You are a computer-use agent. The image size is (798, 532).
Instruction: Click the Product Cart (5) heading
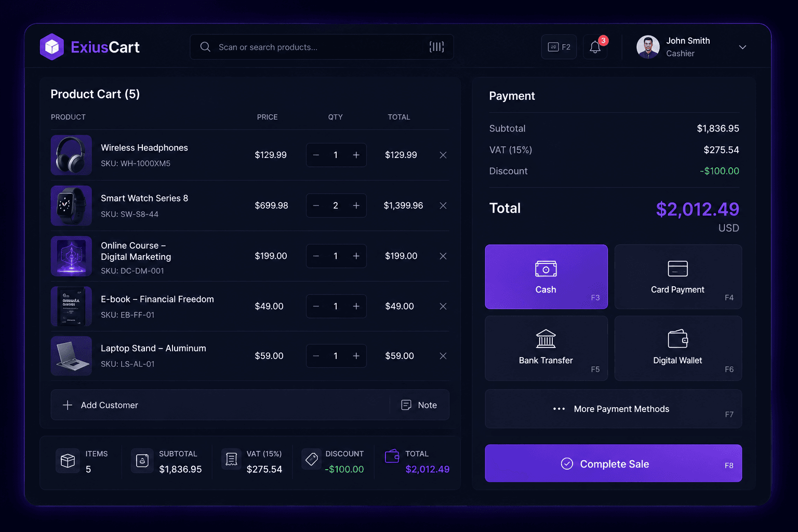95,94
